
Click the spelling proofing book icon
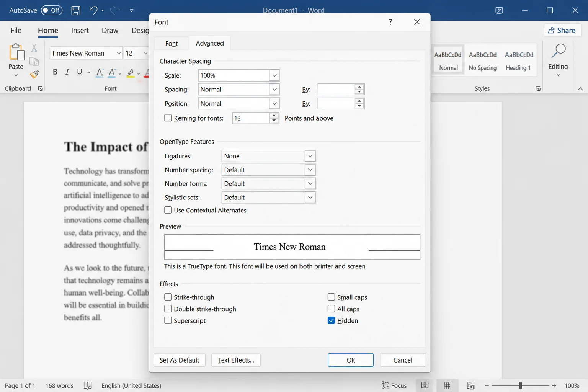88,385
